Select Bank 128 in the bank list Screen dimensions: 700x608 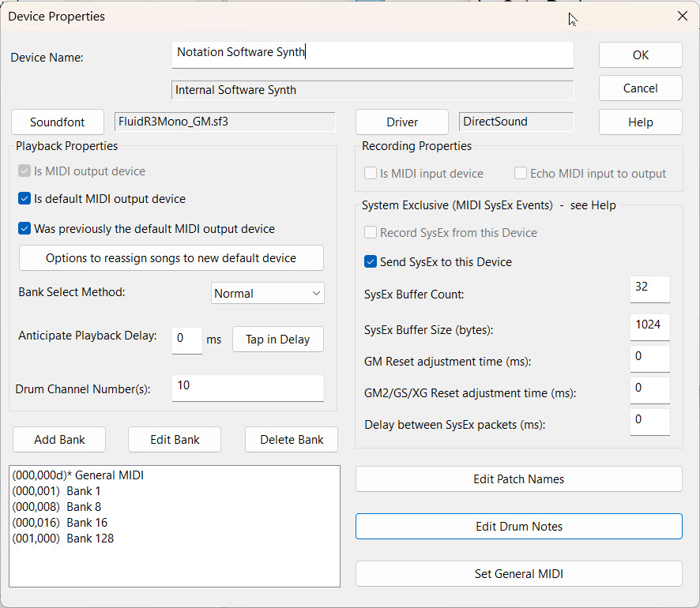click(63, 539)
